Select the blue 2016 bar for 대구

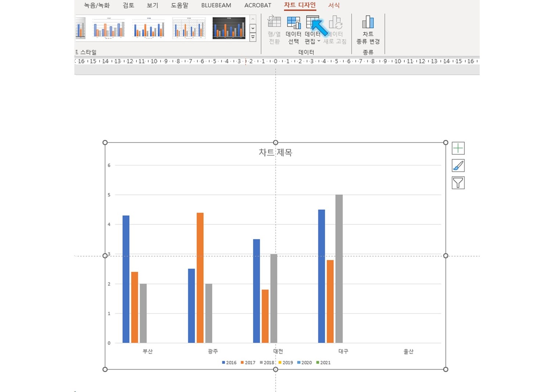(x=321, y=276)
